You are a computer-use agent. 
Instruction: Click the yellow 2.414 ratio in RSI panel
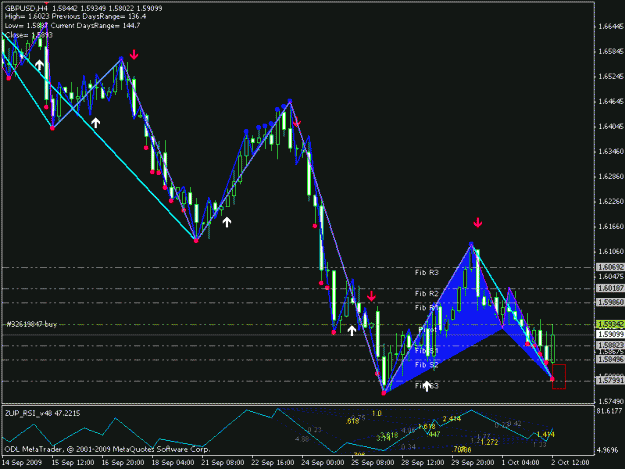452,419
